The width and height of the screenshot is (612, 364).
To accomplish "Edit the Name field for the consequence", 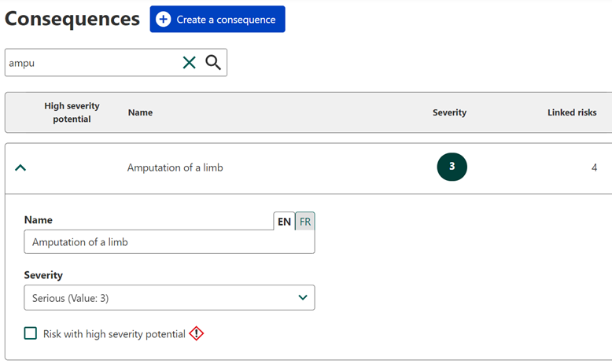I will click(169, 242).
